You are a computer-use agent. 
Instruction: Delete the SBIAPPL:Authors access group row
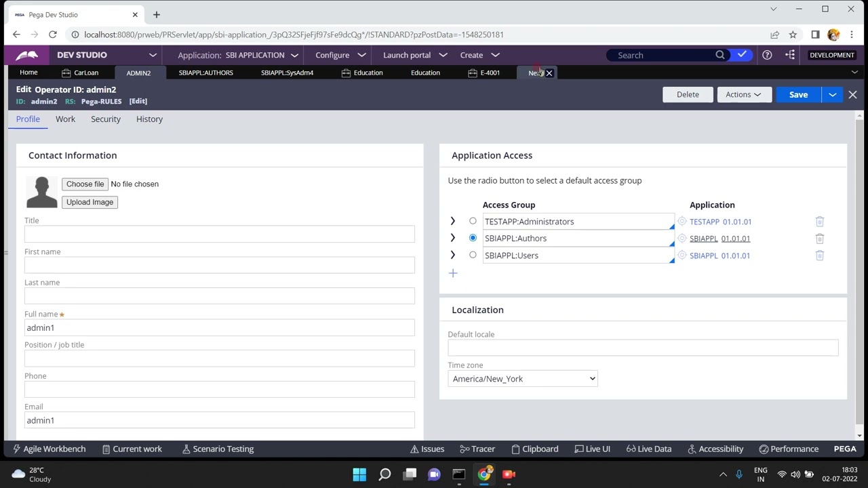point(819,239)
